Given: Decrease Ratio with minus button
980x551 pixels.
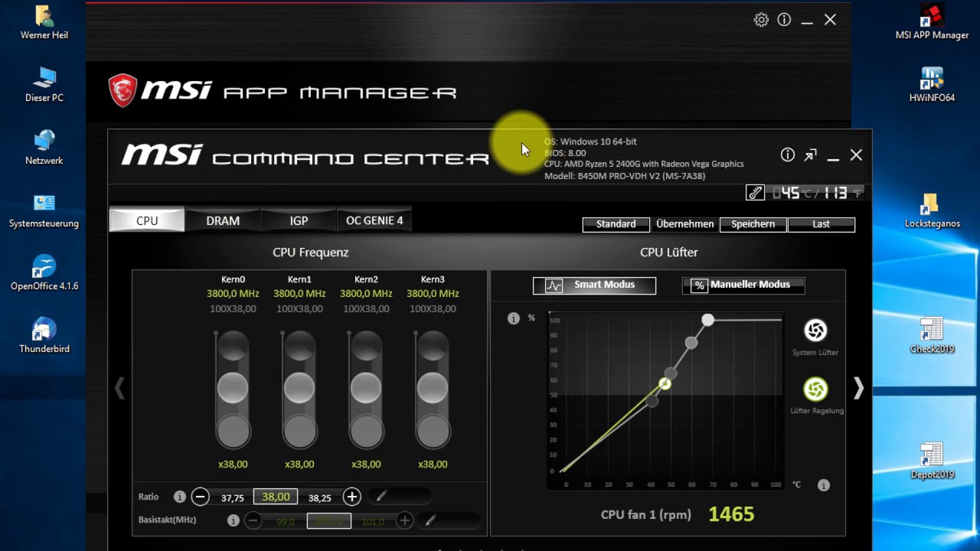Looking at the screenshot, I should (201, 497).
